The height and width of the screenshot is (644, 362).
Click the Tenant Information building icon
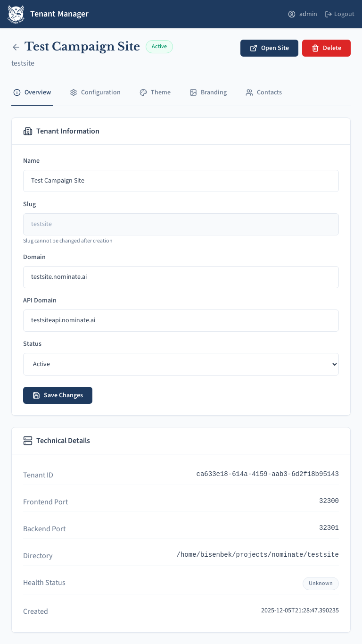(x=28, y=131)
